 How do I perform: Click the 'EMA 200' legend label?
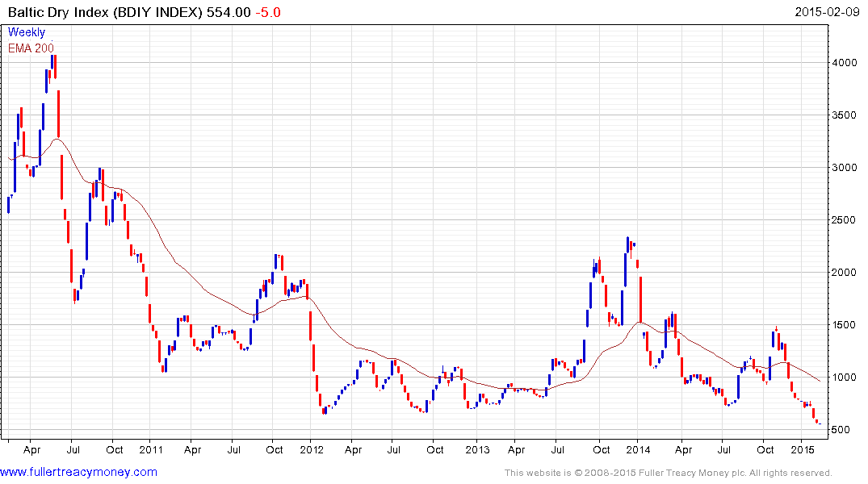tap(31, 48)
